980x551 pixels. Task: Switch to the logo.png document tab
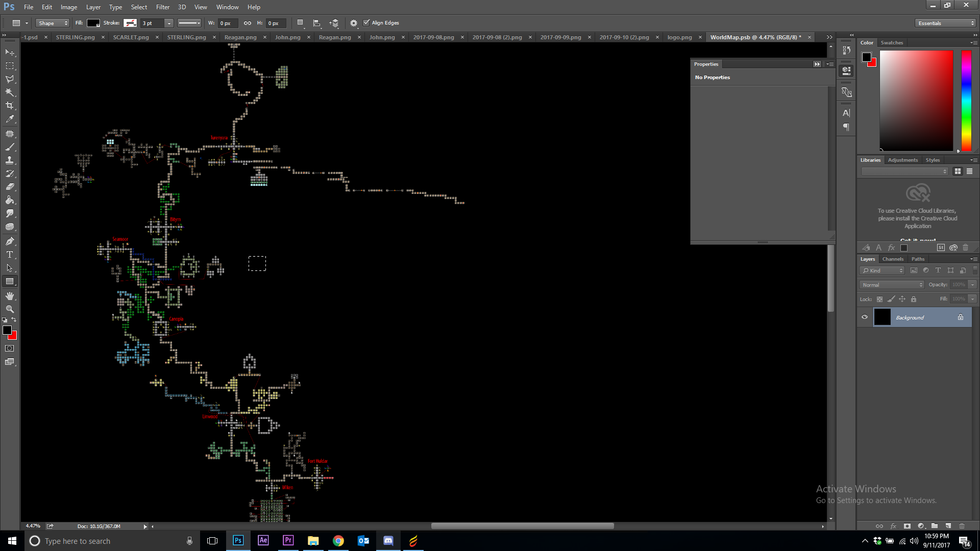(x=679, y=37)
